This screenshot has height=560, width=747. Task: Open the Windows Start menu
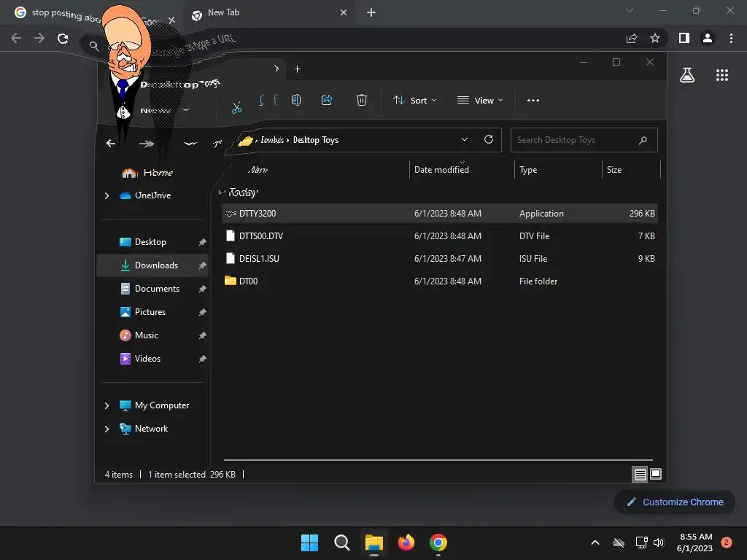pyautogui.click(x=309, y=542)
